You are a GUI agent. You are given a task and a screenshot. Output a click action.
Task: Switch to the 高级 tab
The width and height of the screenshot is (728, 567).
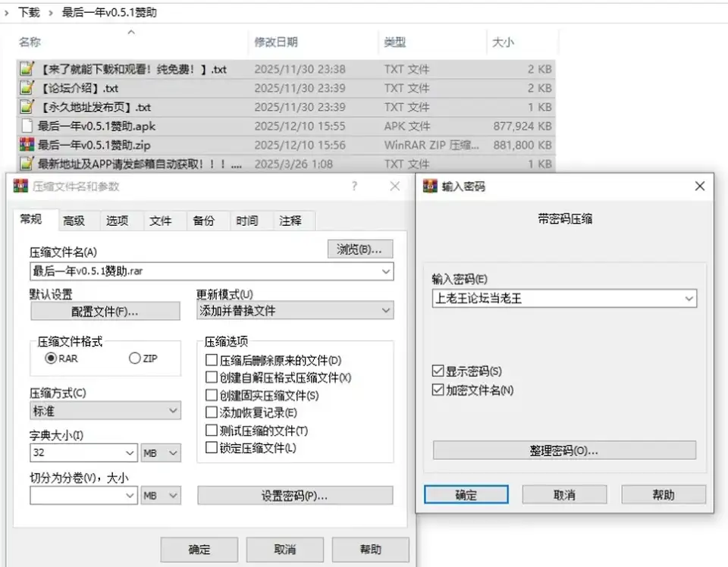pyautogui.click(x=74, y=221)
